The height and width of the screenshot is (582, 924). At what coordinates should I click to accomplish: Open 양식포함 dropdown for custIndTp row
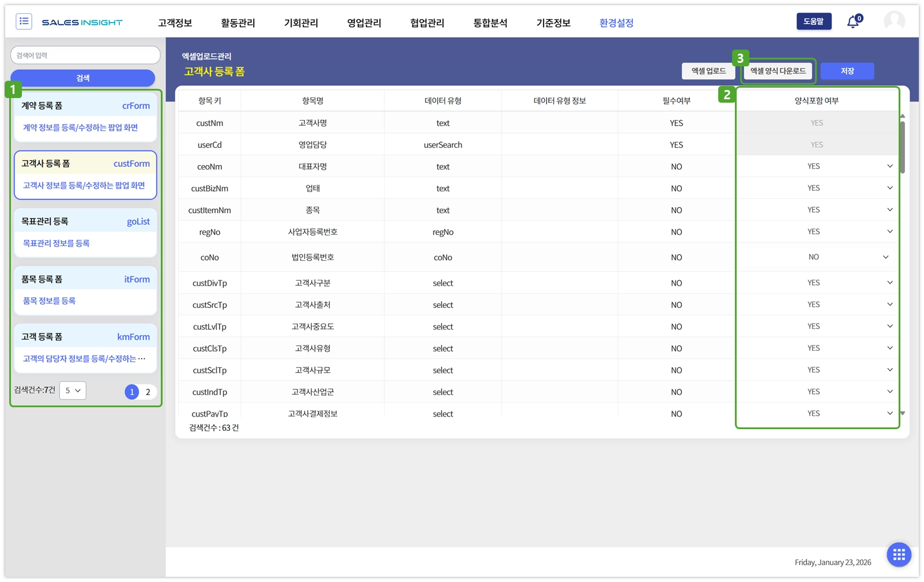pyautogui.click(x=817, y=392)
